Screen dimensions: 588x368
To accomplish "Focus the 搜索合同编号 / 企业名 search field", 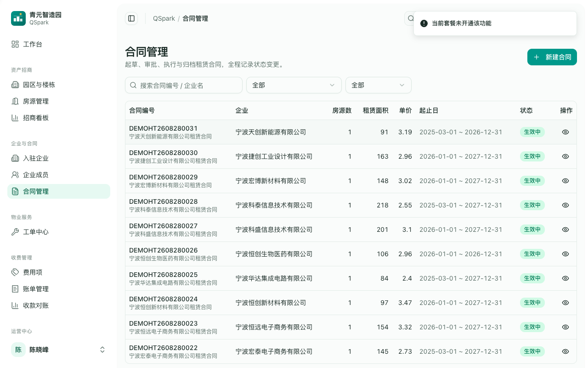I will pyautogui.click(x=184, y=85).
